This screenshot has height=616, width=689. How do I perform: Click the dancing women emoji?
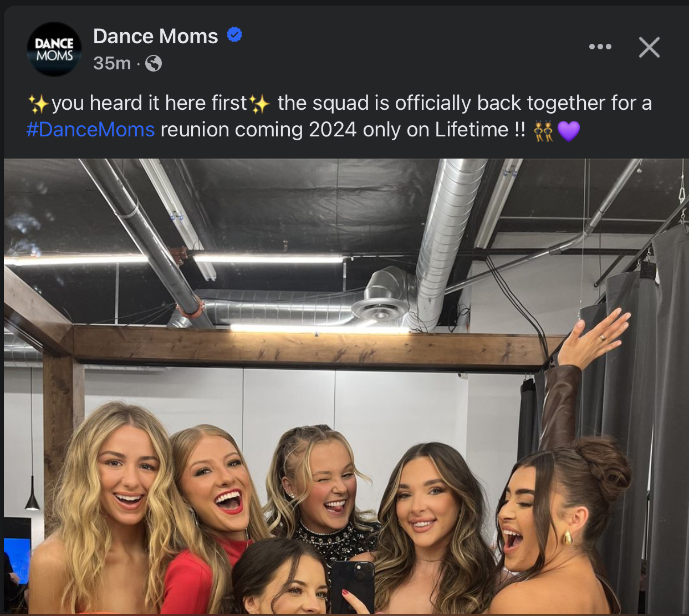point(543,131)
